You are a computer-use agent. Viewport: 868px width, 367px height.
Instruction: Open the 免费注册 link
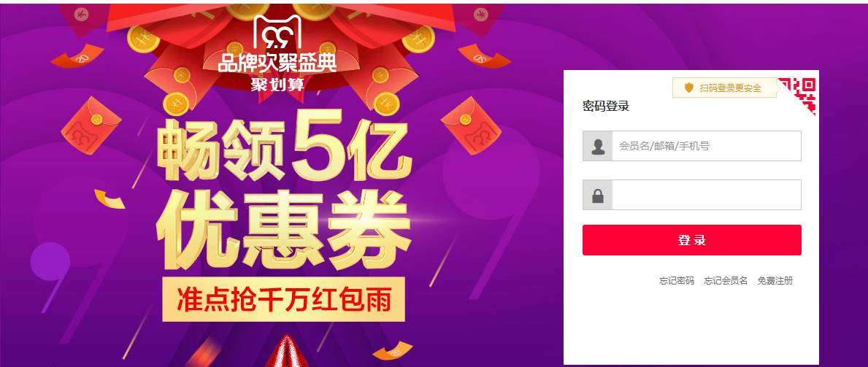775,281
